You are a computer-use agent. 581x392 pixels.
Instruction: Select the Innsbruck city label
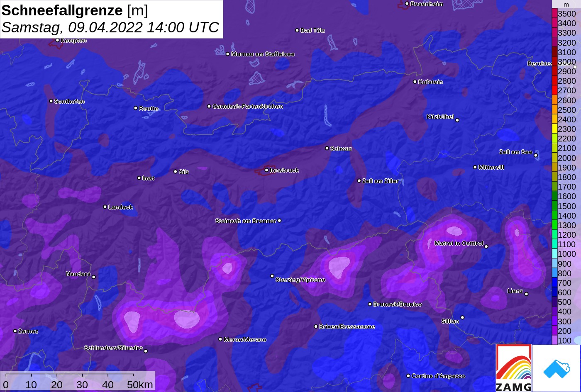pyautogui.click(x=284, y=170)
